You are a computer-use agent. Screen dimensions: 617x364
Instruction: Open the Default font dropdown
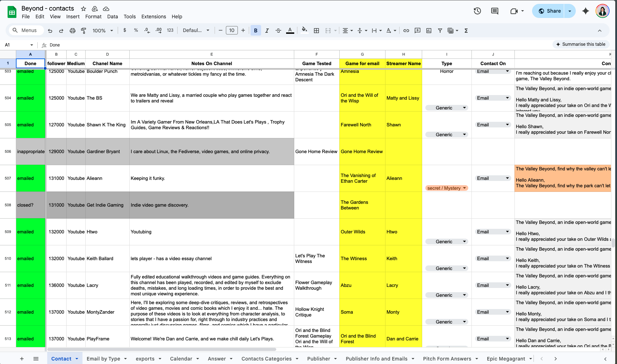click(x=196, y=30)
